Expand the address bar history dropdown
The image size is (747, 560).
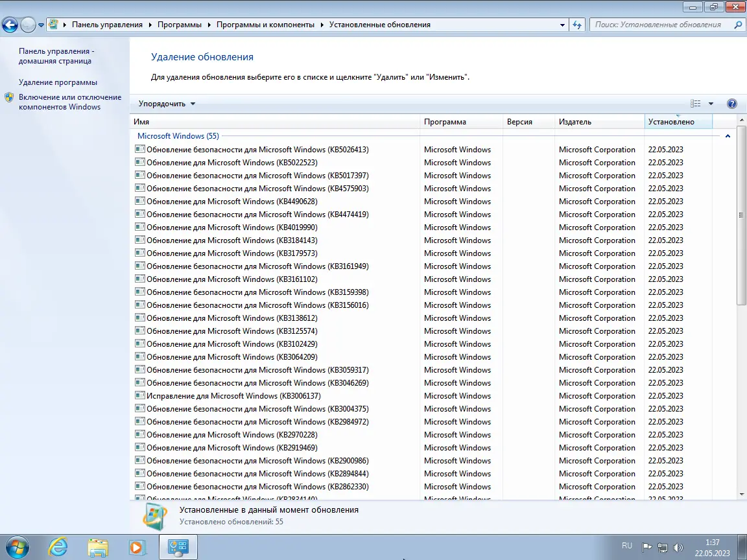pyautogui.click(x=562, y=25)
